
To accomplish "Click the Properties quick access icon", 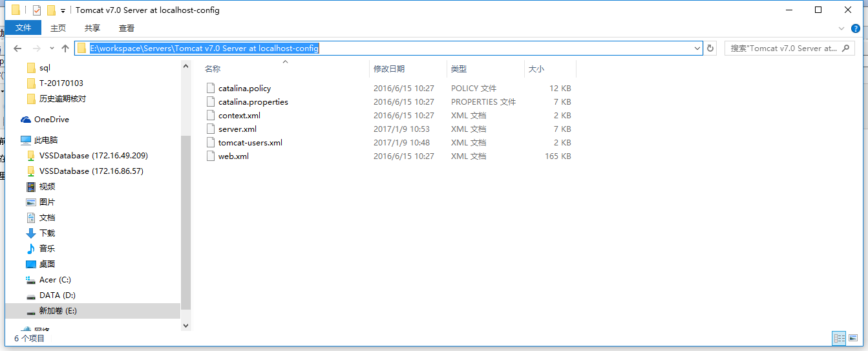I will pyautogui.click(x=36, y=10).
